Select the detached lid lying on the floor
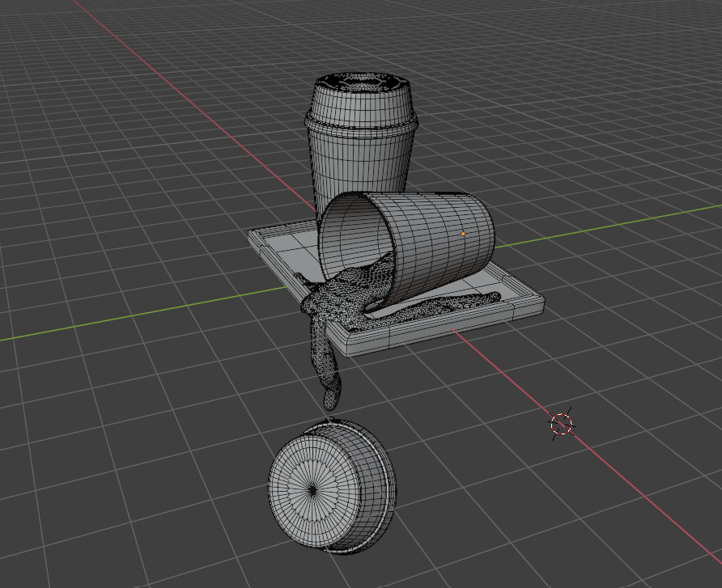Screen dimensions: 722x588 [333, 486]
